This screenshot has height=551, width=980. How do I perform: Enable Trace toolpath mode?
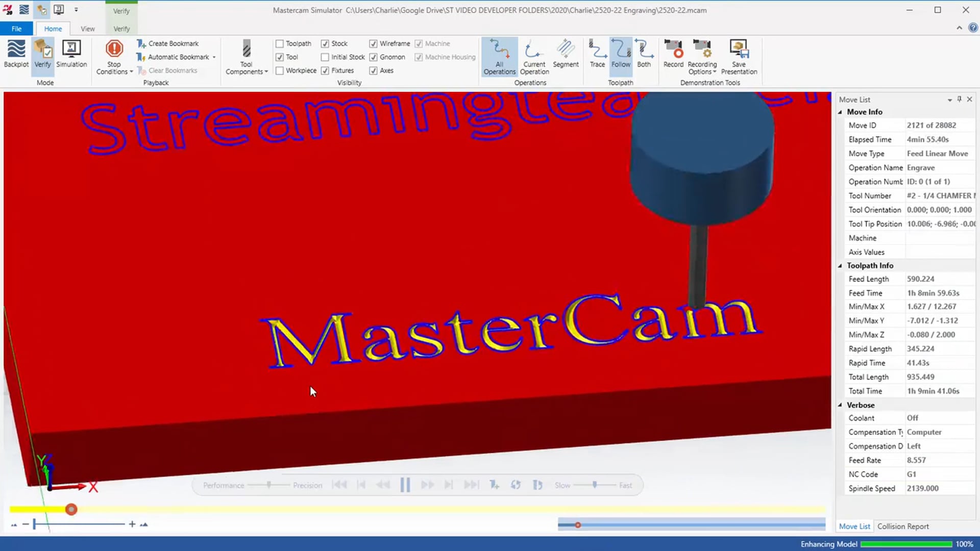click(x=597, y=54)
